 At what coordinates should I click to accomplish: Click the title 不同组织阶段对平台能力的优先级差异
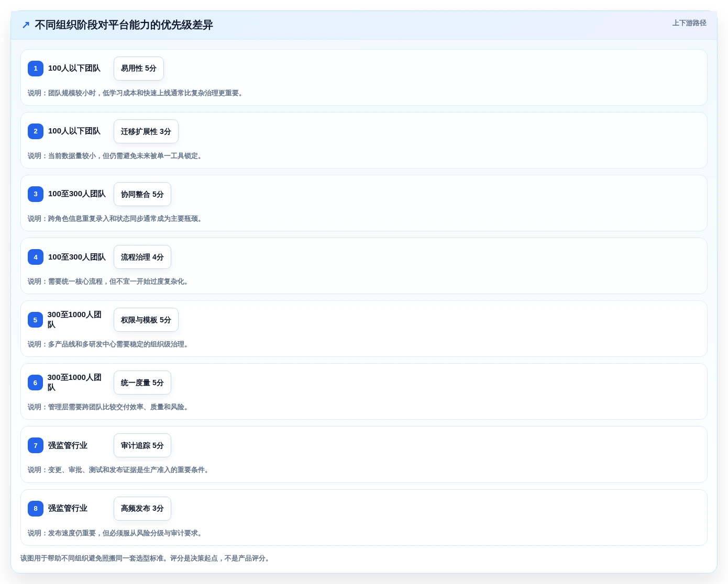(124, 25)
